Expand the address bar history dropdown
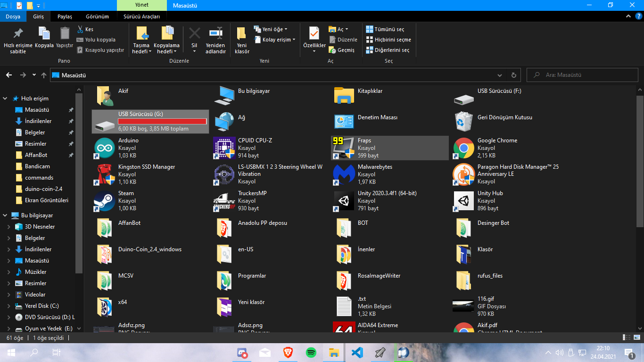This screenshot has width=644, height=362. pos(500,75)
